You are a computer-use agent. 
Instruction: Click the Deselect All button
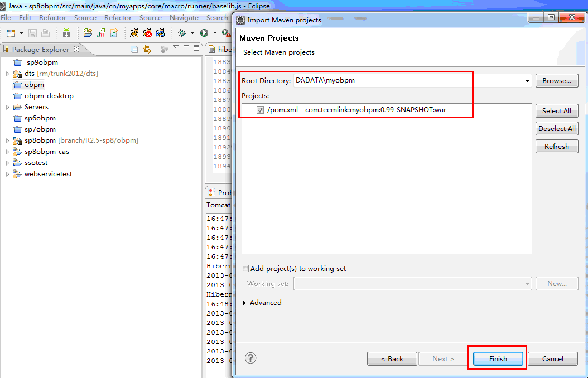[557, 128]
